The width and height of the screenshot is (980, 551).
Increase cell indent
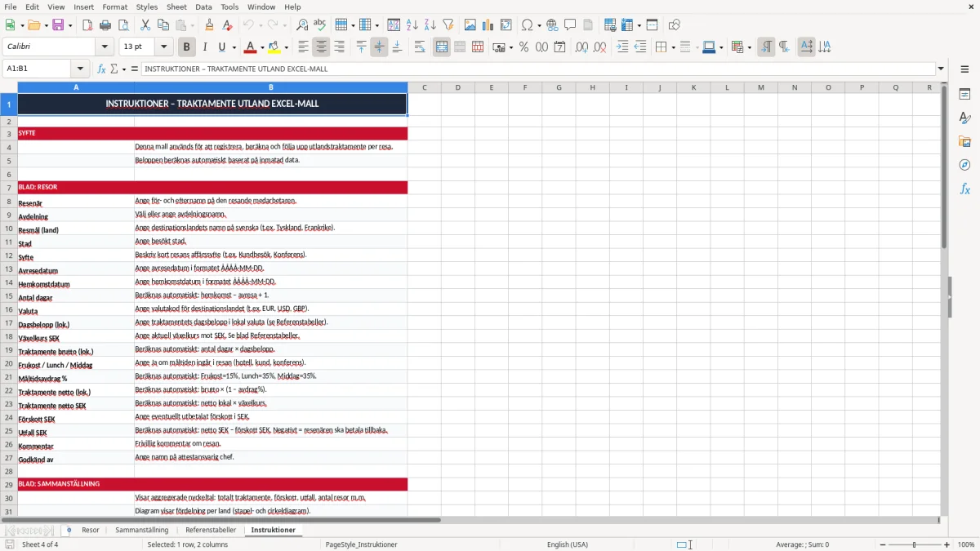pyautogui.click(x=622, y=47)
